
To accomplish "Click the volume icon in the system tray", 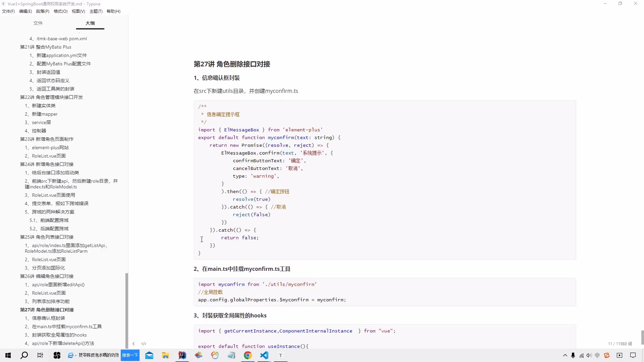I will click(x=589, y=356).
